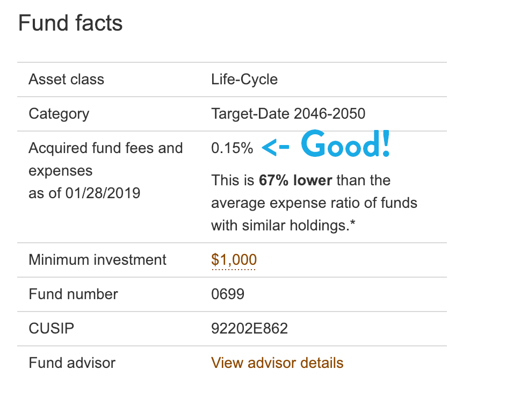
Task: Click the blue Good! annotation
Action: [x=345, y=144]
